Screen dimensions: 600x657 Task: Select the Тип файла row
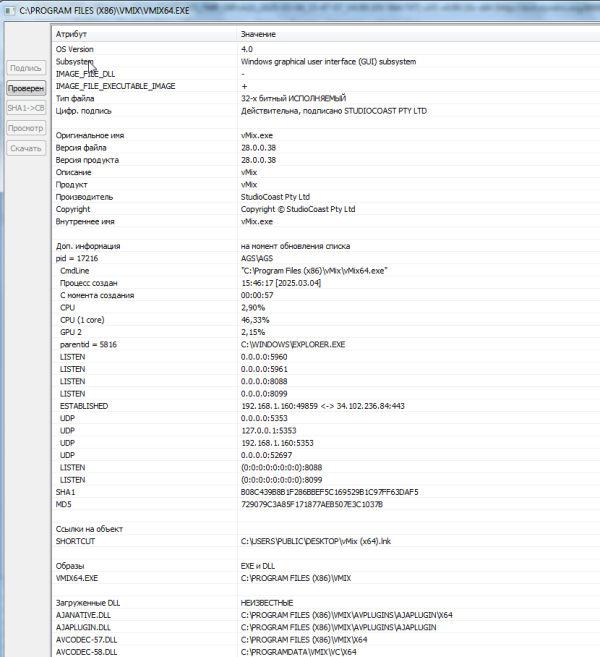[326, 98]
